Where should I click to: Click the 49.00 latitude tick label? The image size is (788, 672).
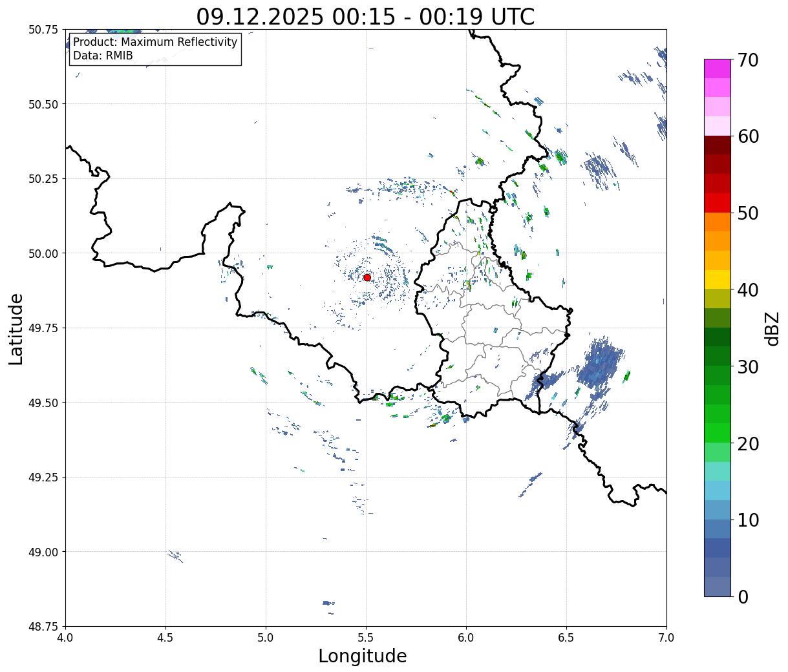(x=43, y=552)
